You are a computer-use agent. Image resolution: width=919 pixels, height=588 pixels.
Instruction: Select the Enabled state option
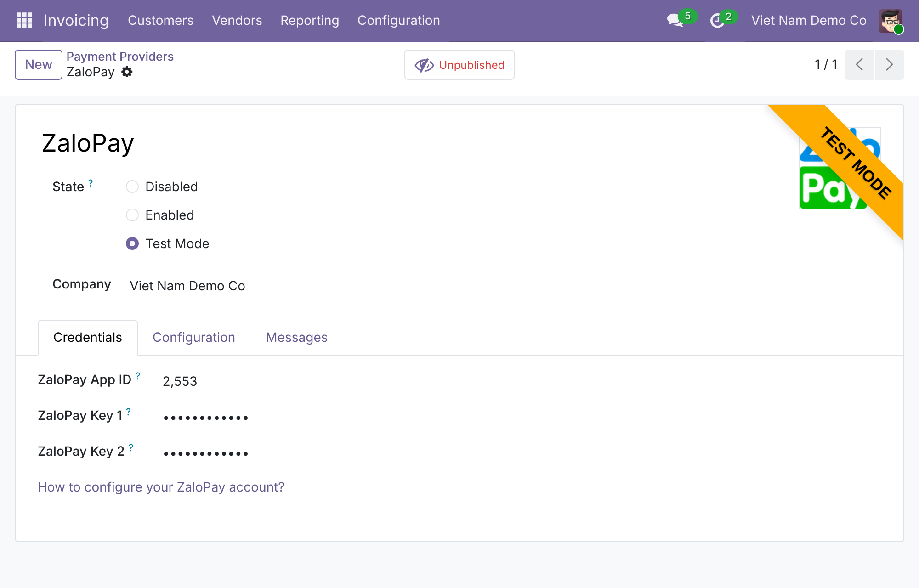(x=132, y=215)
